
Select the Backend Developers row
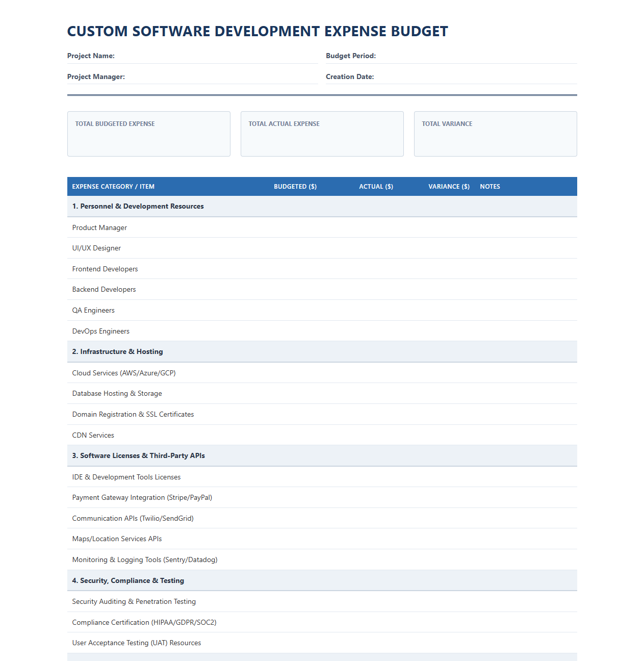tap(322, 290)
